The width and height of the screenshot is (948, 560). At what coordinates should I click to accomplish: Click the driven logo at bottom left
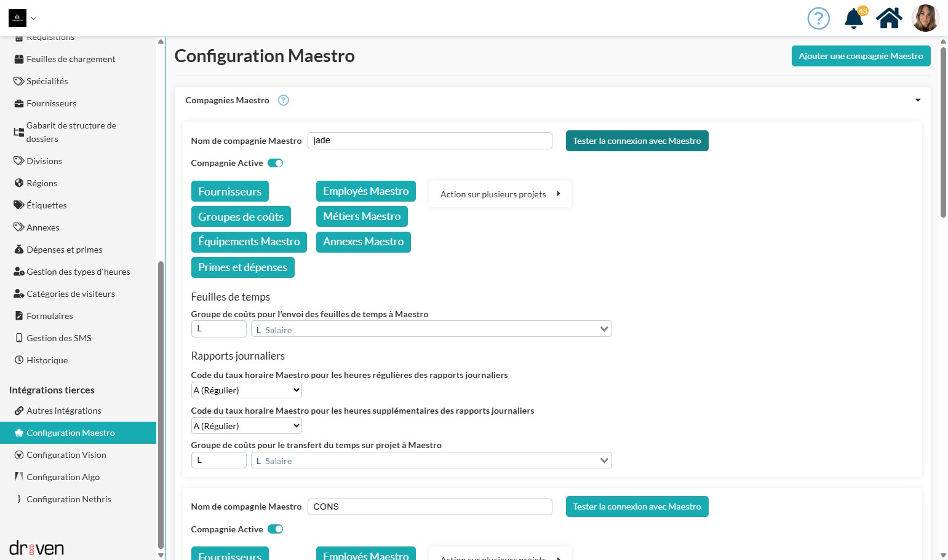coord(36,548)
